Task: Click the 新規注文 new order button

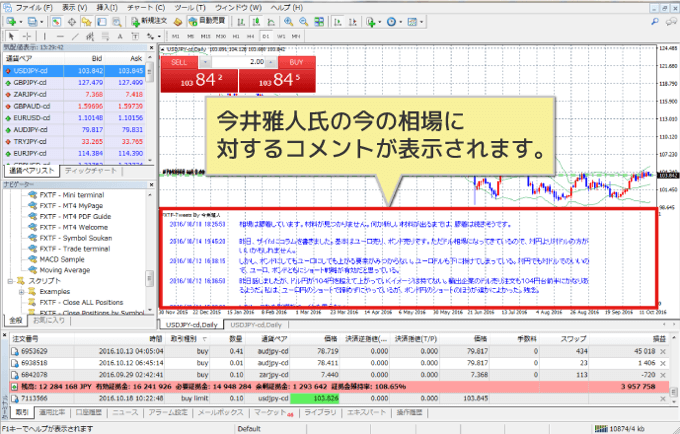Action: [150, 21]
